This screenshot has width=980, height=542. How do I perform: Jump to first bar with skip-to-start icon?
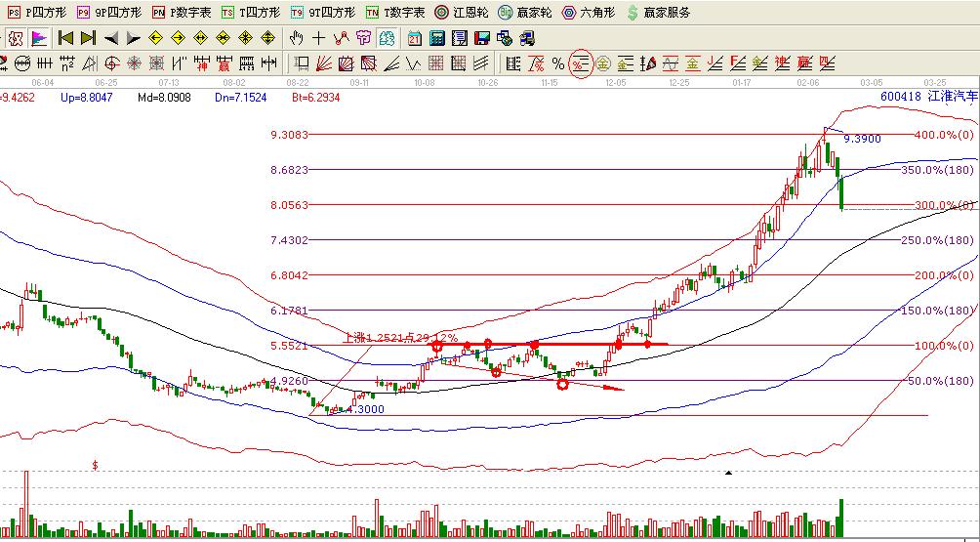64,38
